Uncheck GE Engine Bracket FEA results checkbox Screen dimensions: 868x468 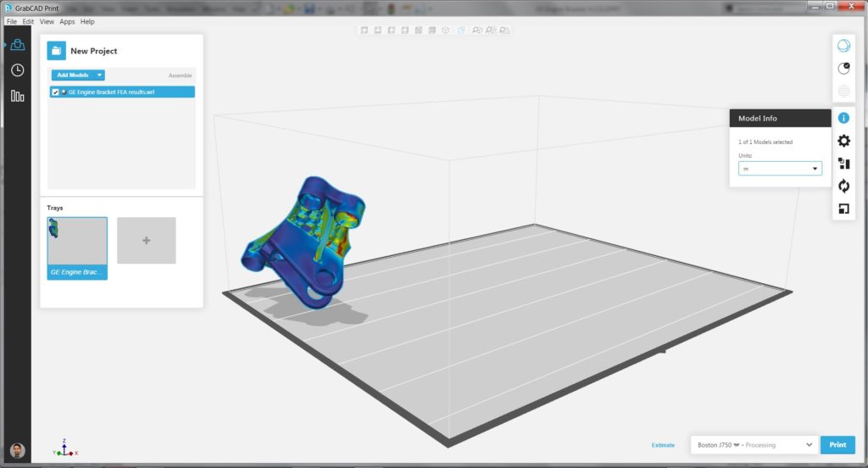tap(55, 92)
